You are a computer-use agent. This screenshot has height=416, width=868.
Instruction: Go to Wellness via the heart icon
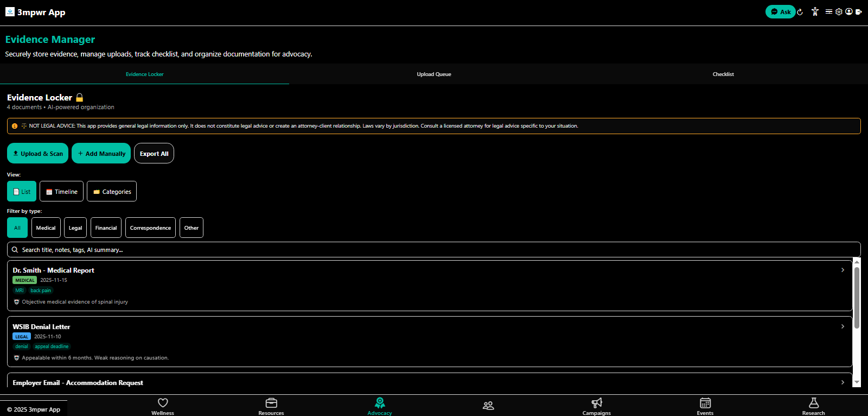pos(163,403)
